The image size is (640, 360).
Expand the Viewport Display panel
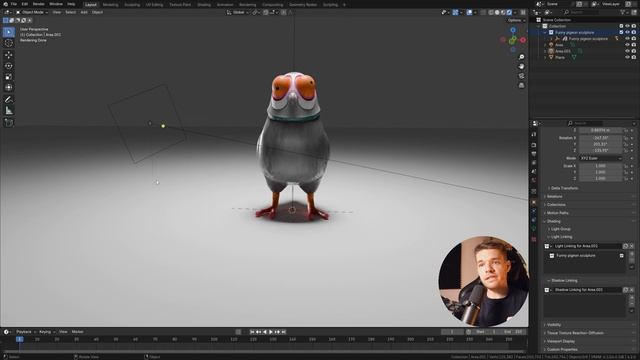tap(560, 341)
